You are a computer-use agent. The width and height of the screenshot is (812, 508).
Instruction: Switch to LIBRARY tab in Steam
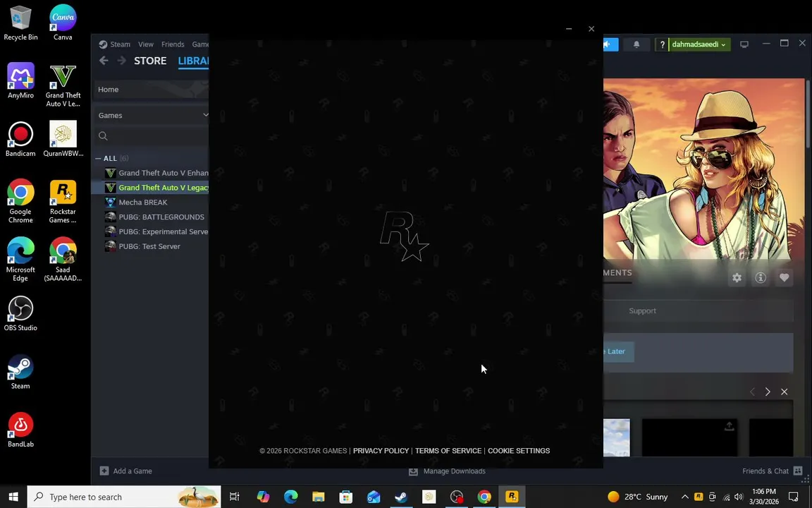[x=193, y=61]
